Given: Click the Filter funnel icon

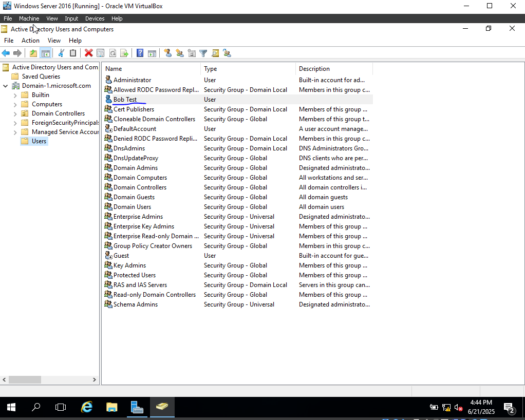Looking at the screenshot, I should coord(203,53).
